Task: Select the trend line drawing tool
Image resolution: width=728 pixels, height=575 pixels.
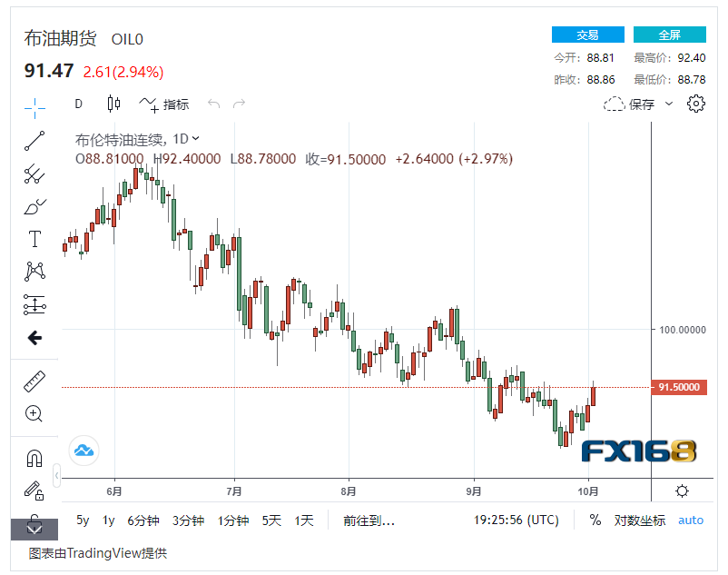Action: click(34, 142)
